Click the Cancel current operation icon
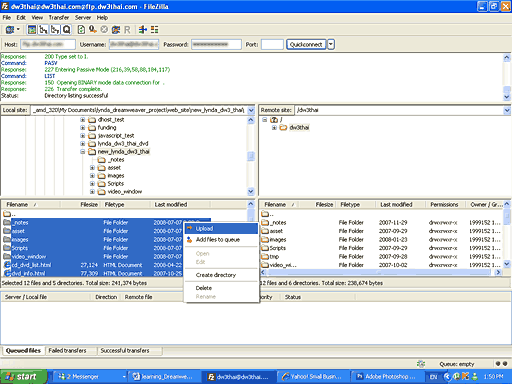 click(104, 30)
